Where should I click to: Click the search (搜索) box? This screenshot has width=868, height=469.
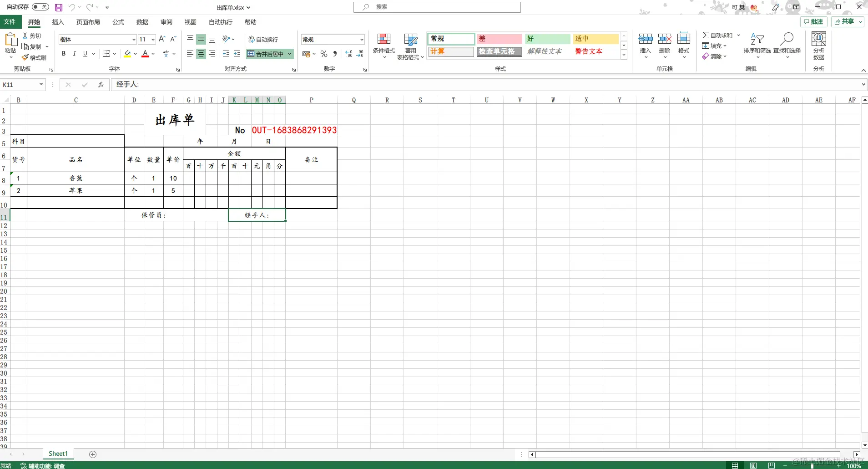pos(437,7)
